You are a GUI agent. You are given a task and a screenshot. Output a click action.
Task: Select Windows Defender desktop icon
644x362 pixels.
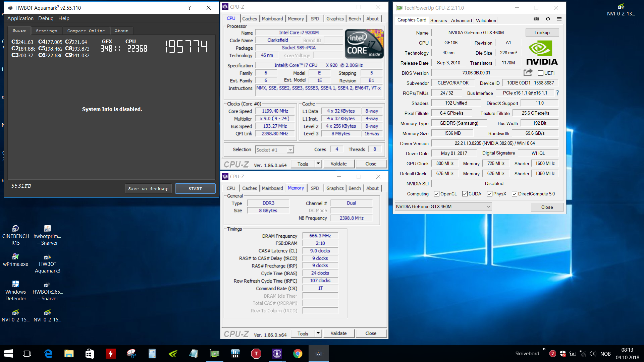point(15,291)
